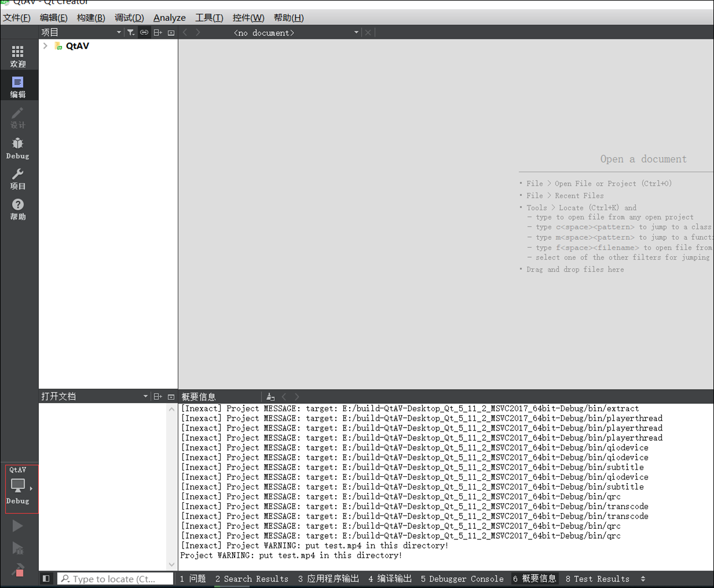Toggle synchronize with editor link icon
The height and width of the screenshot is (588, 714).
point(144,32)
